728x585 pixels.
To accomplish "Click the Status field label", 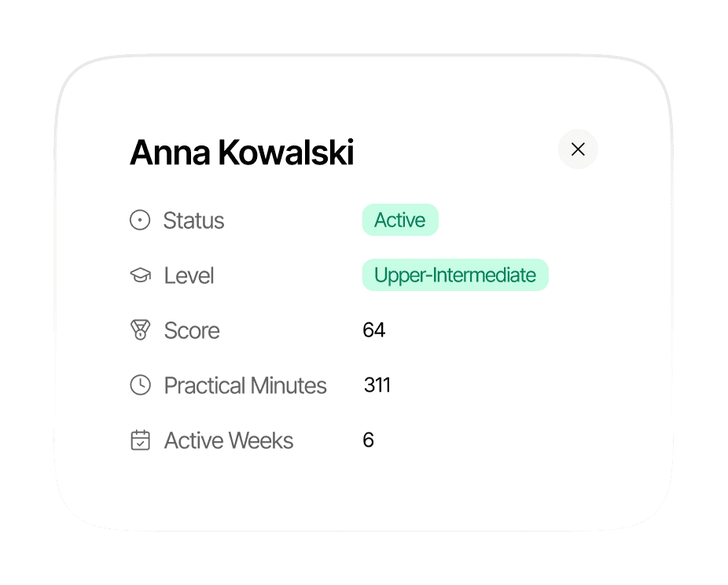I will (193, 220).
